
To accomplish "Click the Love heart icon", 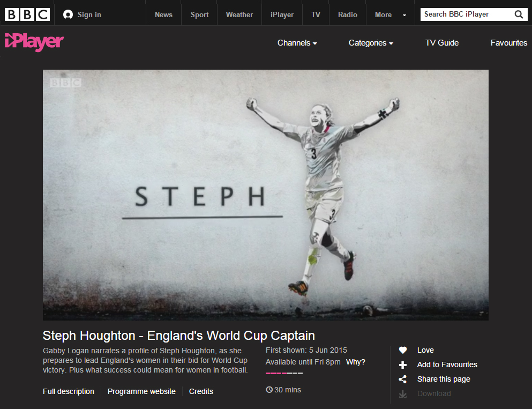I will [403, 350].
